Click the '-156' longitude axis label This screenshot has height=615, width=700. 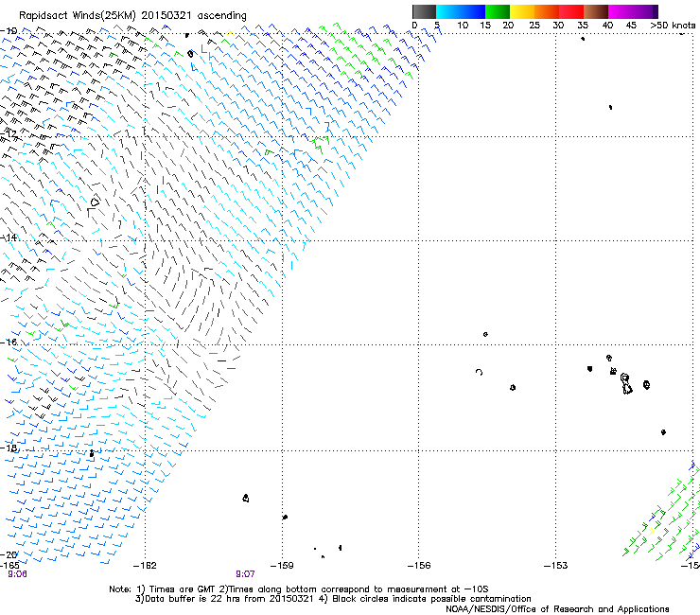pyautogui.click(x=419, y=566)
